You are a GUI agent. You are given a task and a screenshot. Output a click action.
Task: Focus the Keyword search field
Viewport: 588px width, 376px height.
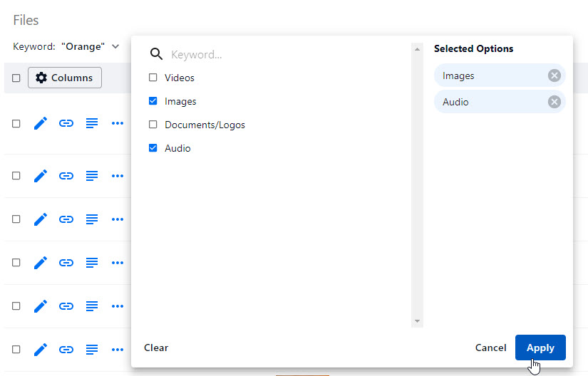pyautogui.click(x=285, y=54)
